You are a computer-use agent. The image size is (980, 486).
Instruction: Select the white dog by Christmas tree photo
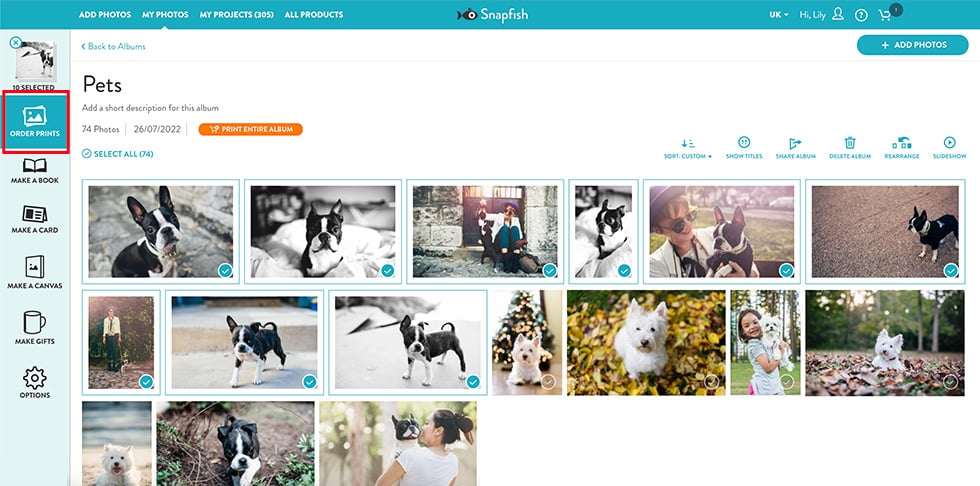(546, 381)
